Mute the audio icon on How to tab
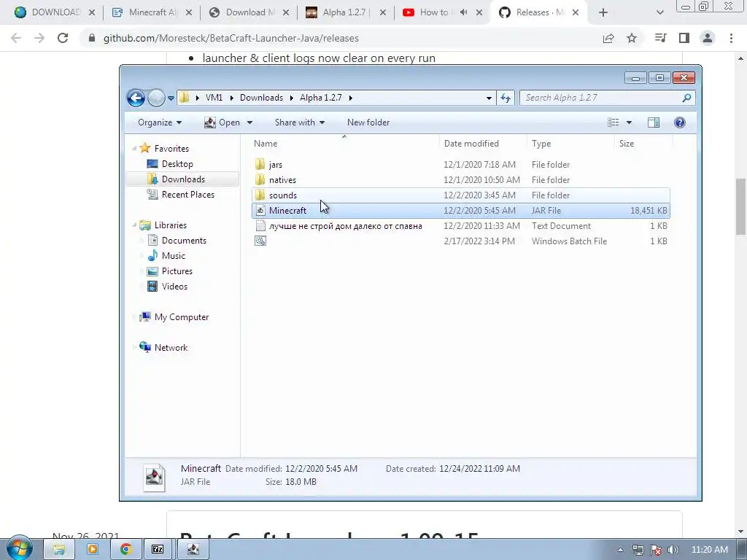The width and height of the screenshot is (747, 560). [463, 12]
